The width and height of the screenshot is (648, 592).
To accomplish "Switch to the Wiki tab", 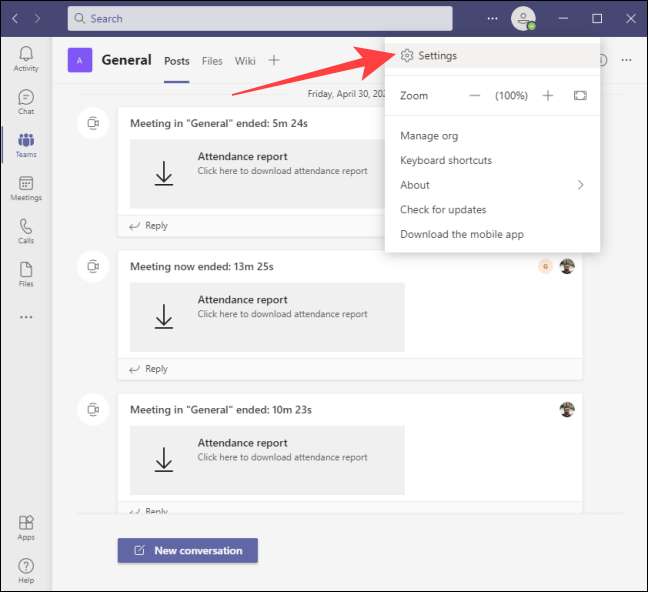I will (245, 61).
